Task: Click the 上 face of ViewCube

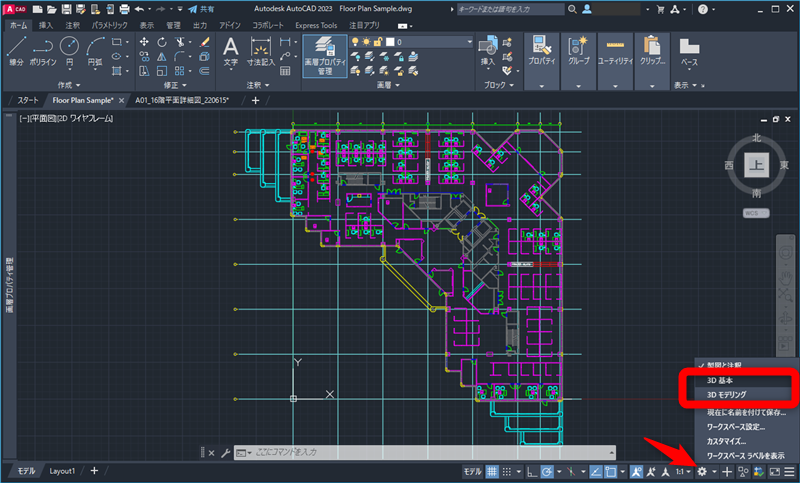Action: pos(757,166)
